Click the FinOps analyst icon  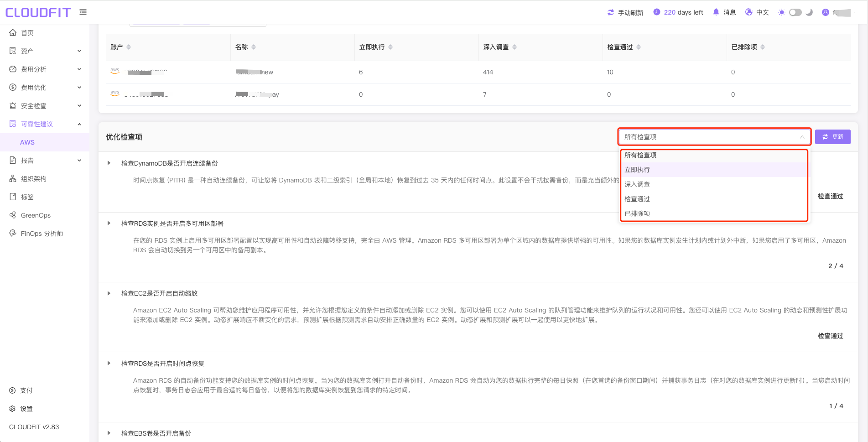(x=13, y=233)
